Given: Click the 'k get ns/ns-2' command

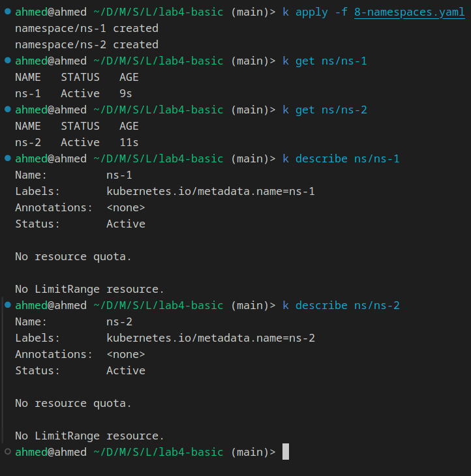Looking at the screenshot, I should click(325, 110).
